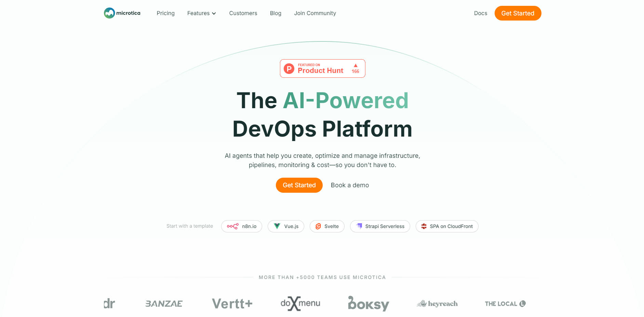The image size is (644, 317).
Task: Click the Product Hunt upvote triangle
Action: [x=355, y=65]
